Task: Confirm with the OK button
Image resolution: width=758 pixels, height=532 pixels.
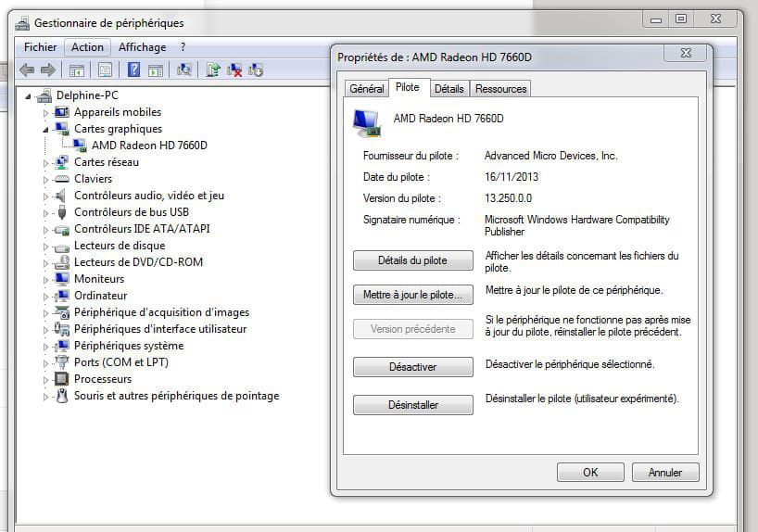Action: [x=590, y=472]
